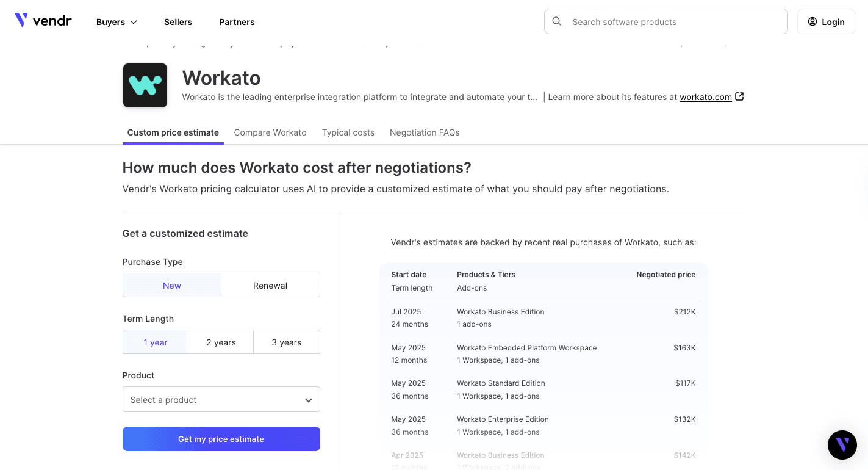
Task: Open the Vendr chat widget bubble
Action: (x=842, y=444)
